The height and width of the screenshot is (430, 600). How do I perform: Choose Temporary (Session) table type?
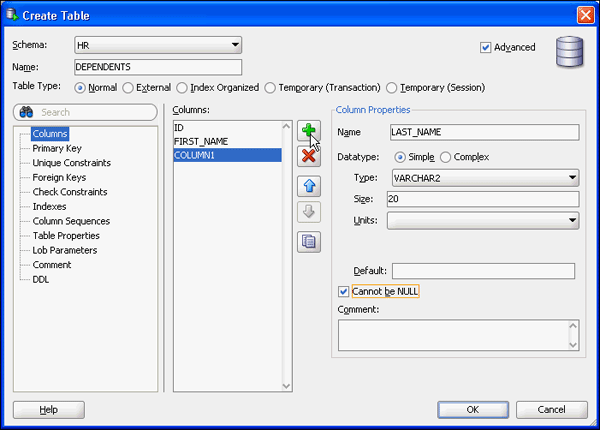point(391,88)
